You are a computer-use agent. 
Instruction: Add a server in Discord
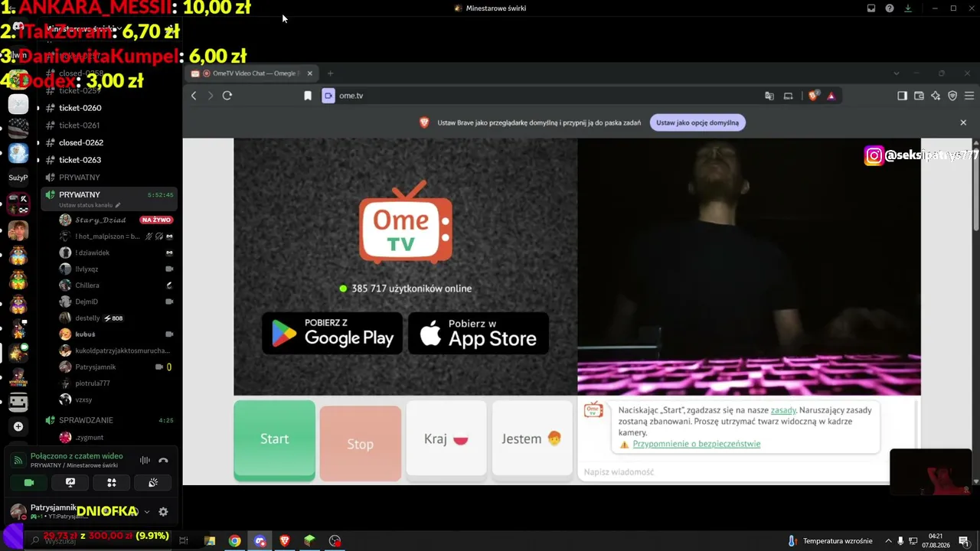click(x=18, y=426)
